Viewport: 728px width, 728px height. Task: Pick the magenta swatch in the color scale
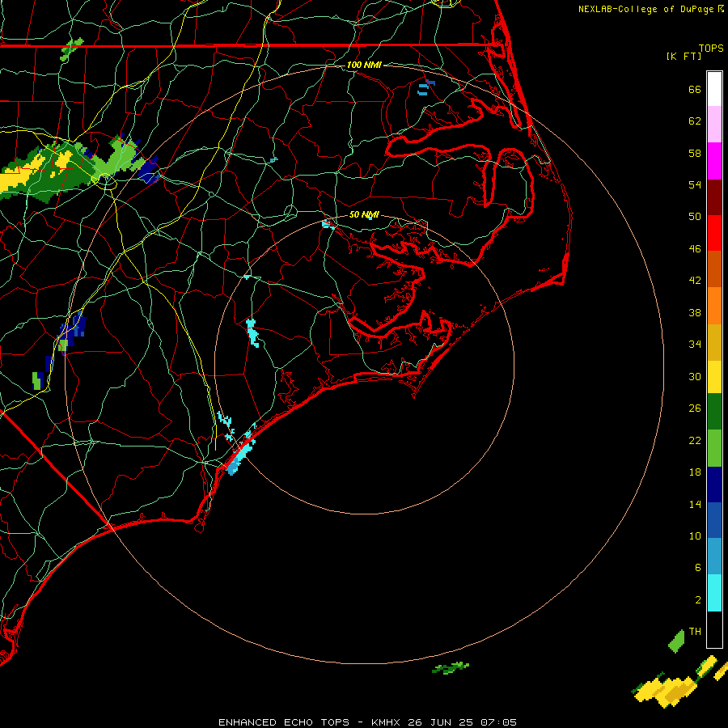[714, 161]
